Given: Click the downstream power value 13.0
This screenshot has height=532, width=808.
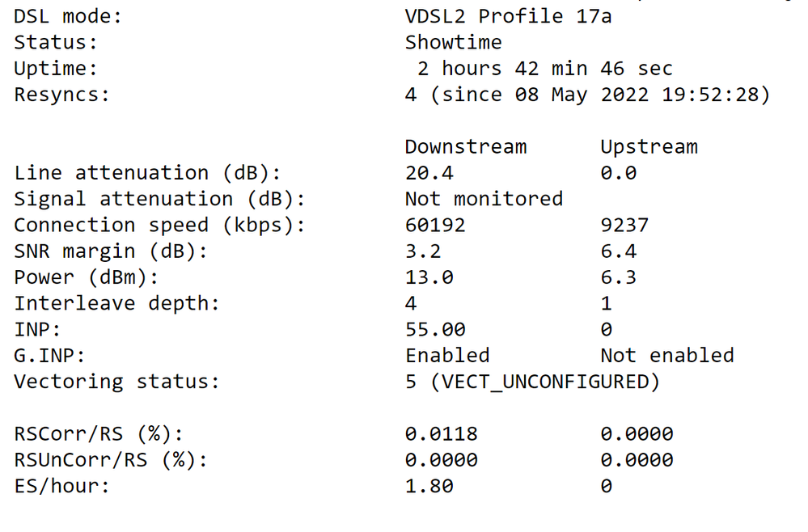Looking at the screenshot, I should pyautogui.click(x=429, y=277).
